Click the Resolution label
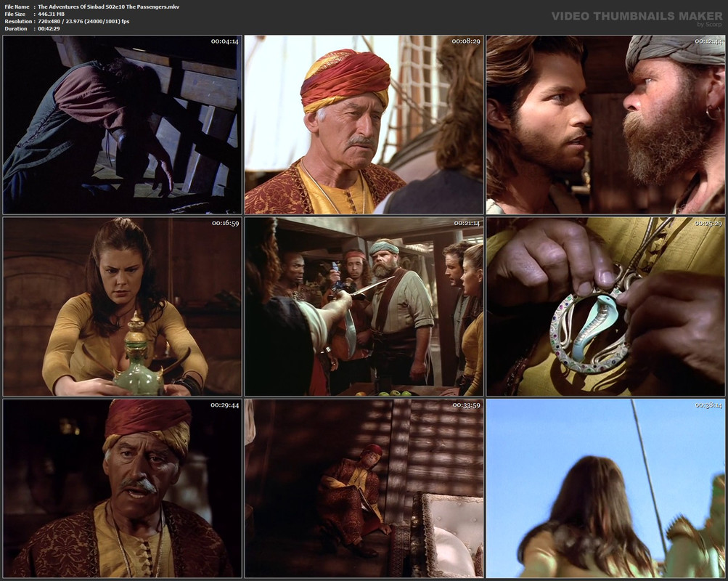The height and width of the screenshot is (581, 728). [19, 21]
